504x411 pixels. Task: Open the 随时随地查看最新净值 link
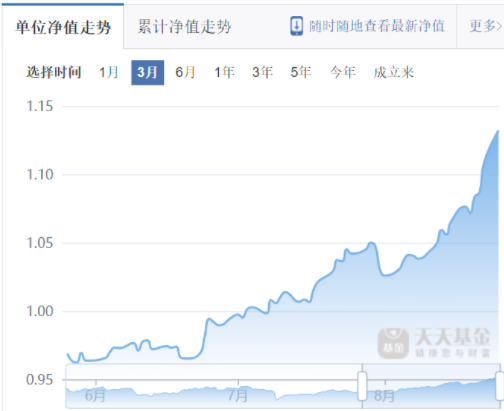click(x=377, y=26)
